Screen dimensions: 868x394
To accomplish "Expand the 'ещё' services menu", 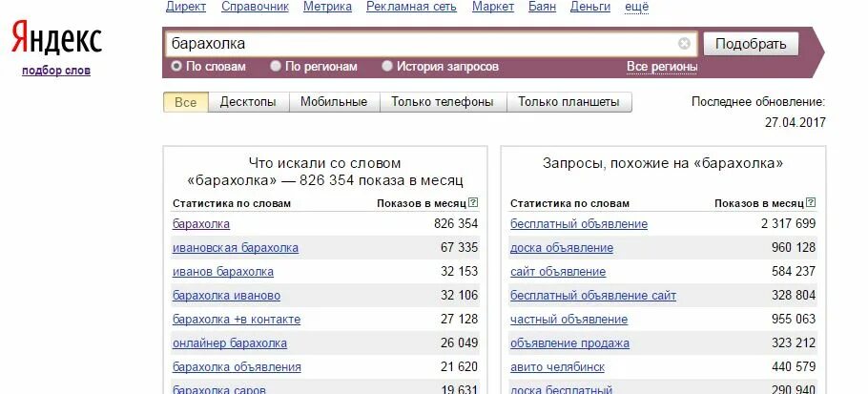I will (636, 7).
